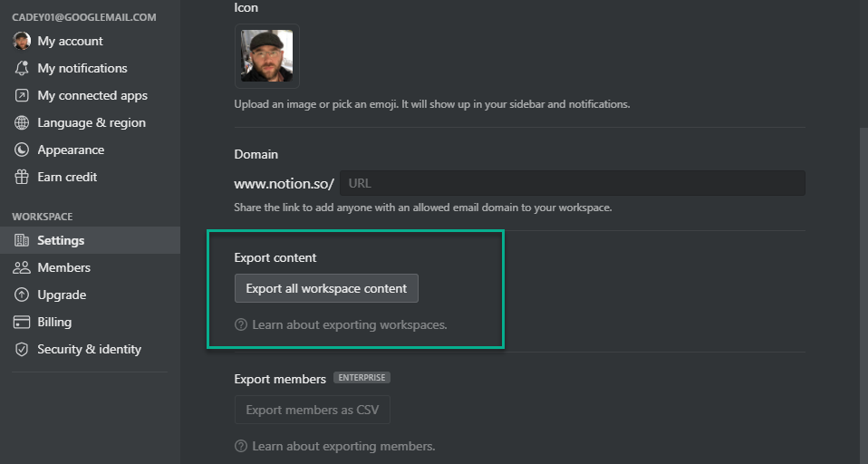
Task: Focus the domain URL input field
Action: [x=572, y=183]
